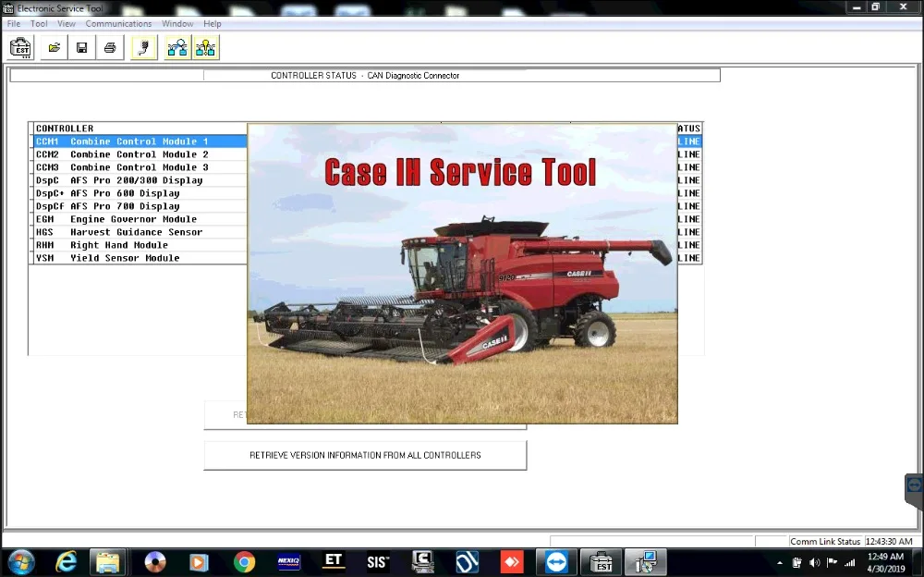Launch Google Chrome from the taskbar
924x577 pixels.
[x=244, y=562]
